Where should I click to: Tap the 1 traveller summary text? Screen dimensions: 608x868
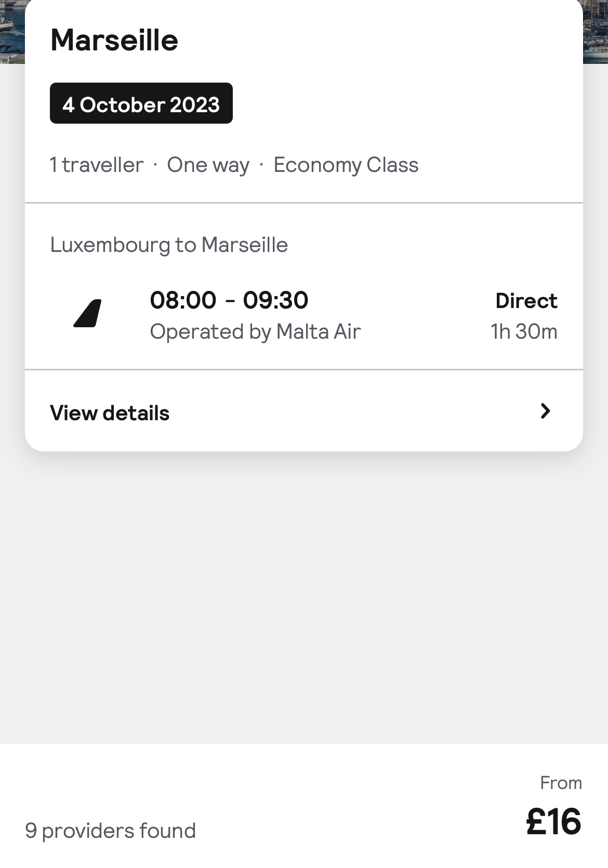(x=97, y=165)
